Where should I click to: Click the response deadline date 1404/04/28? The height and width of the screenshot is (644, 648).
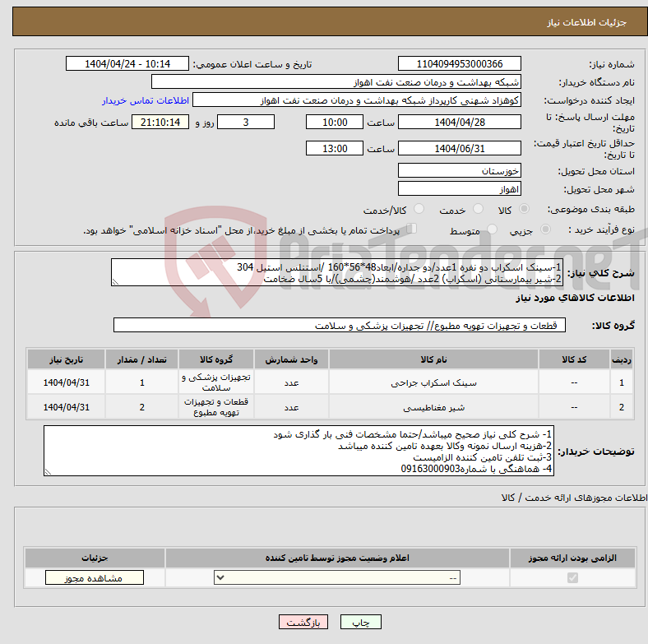[x=459, y=122]
